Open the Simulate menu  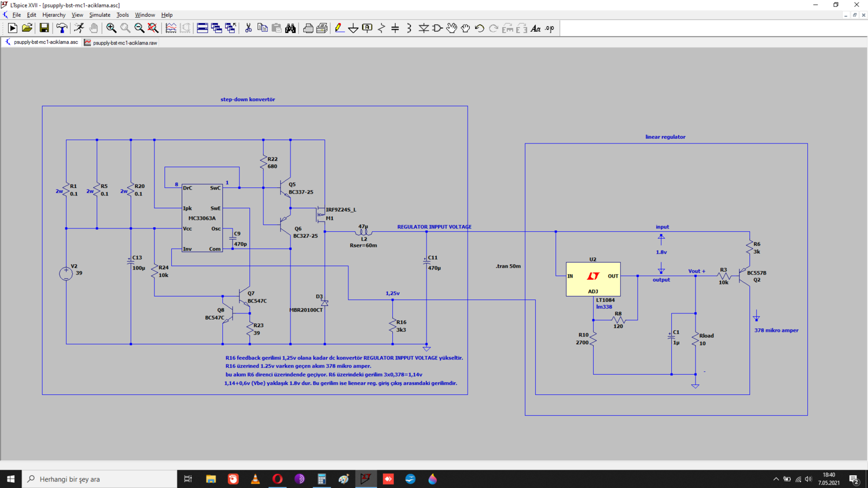pyautogui.click(x=100, y=15)
